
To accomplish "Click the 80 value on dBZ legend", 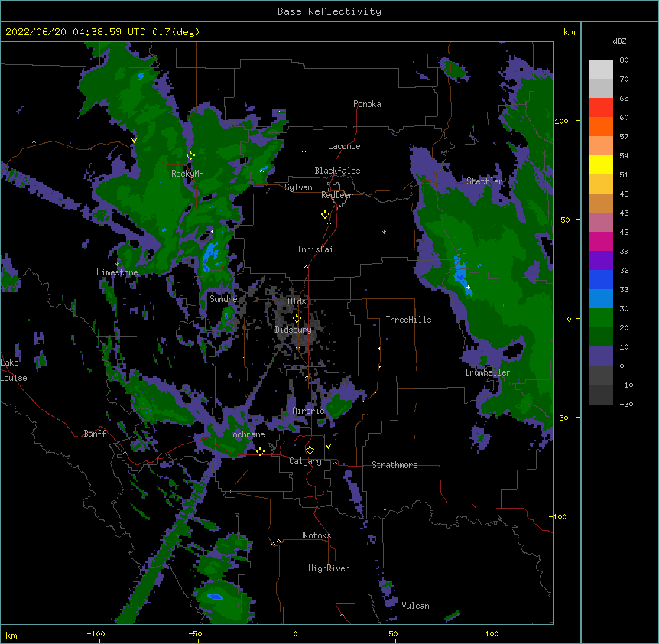I will click(624, 60).
